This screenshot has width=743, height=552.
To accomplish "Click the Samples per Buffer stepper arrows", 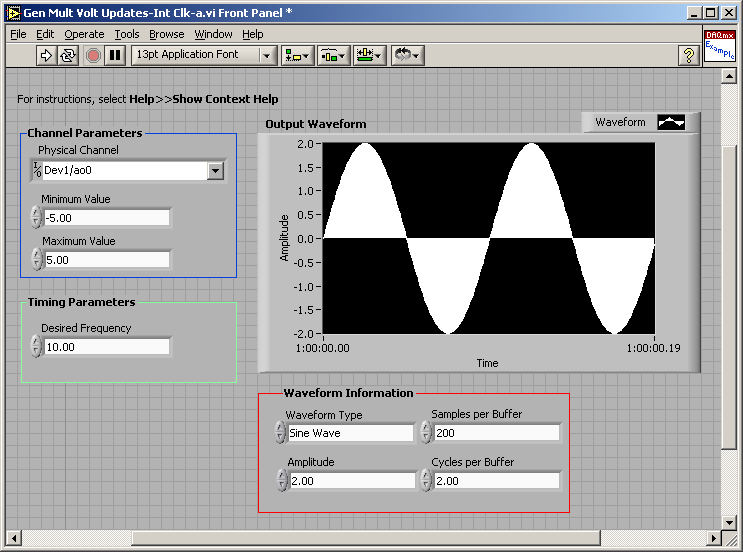I will (426, 433).
